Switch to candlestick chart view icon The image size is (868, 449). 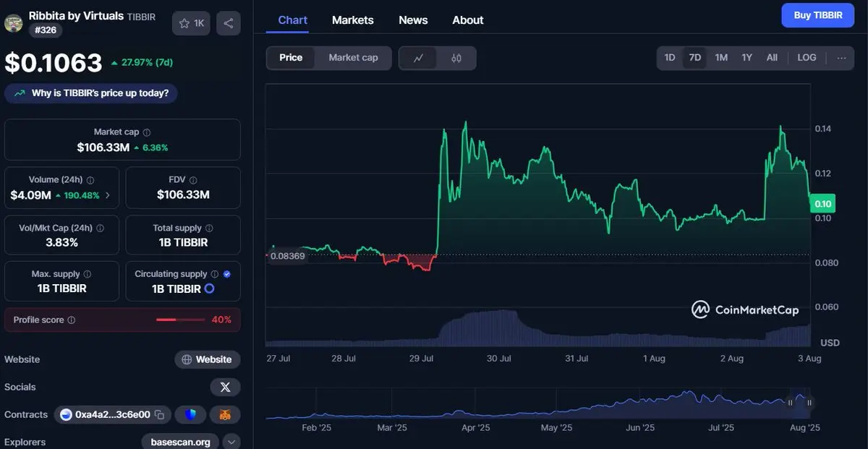pyautogui.click(x=456, y=58)
